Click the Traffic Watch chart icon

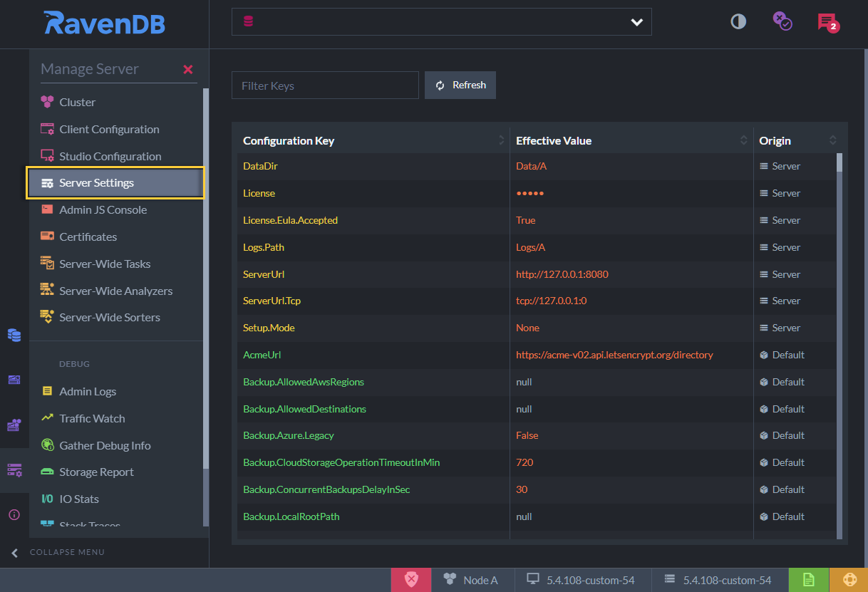(x=47, y=417)
